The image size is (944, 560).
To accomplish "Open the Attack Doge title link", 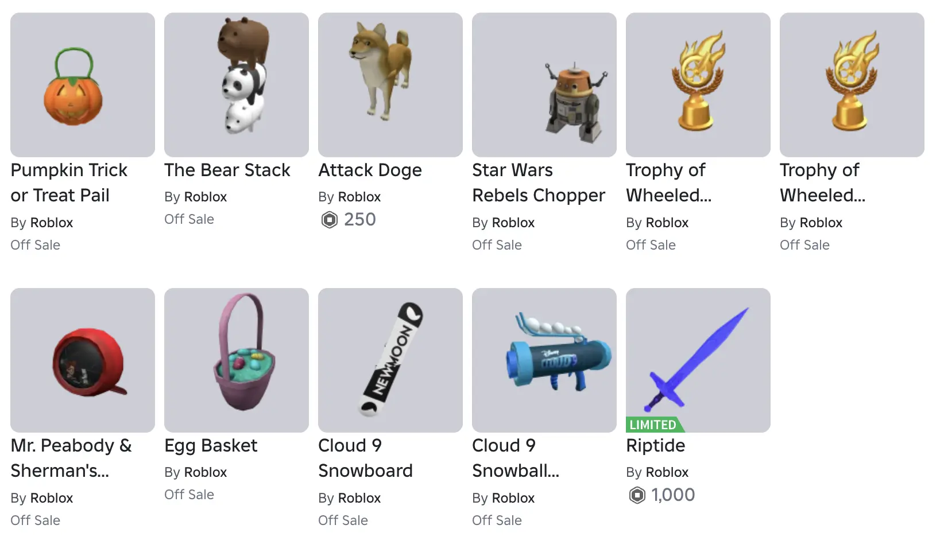I will click(x=370, y=170).
